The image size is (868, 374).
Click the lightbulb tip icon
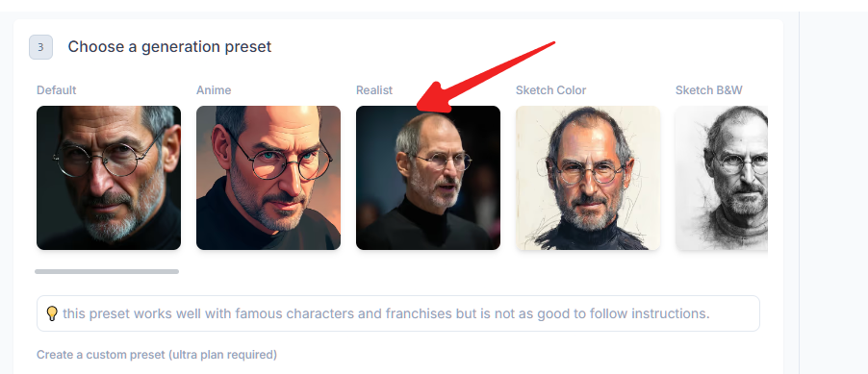pos(51,313)
